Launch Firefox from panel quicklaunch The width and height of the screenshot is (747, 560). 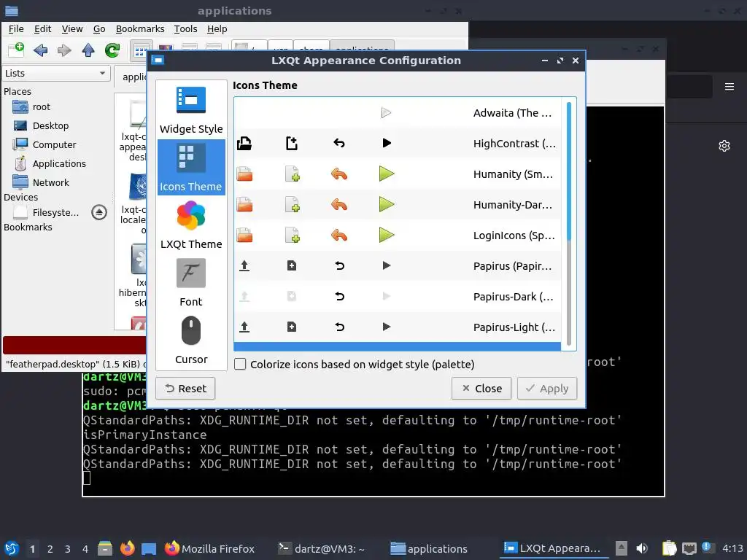[127, 548]
